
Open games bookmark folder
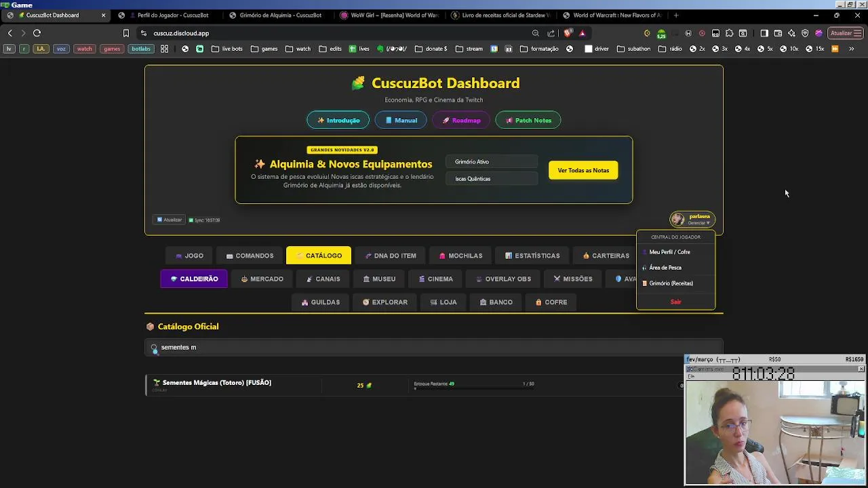point(264,49)
